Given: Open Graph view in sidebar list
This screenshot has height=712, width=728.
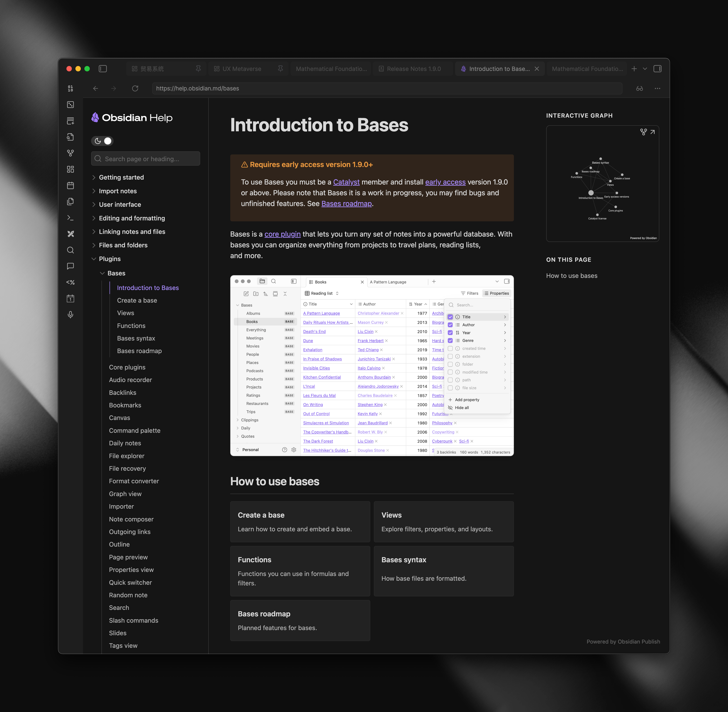Looking at the screenshot, I should click(x=125, y=494).
